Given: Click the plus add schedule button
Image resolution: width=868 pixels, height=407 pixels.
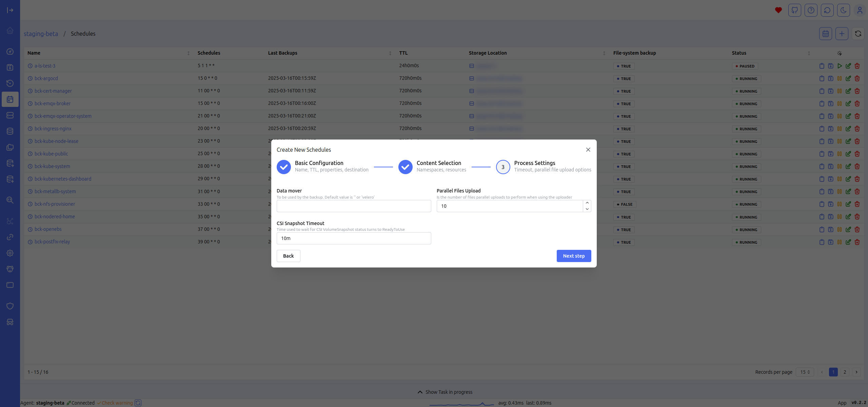Looking at the screenshot, I should click(842, 34).
